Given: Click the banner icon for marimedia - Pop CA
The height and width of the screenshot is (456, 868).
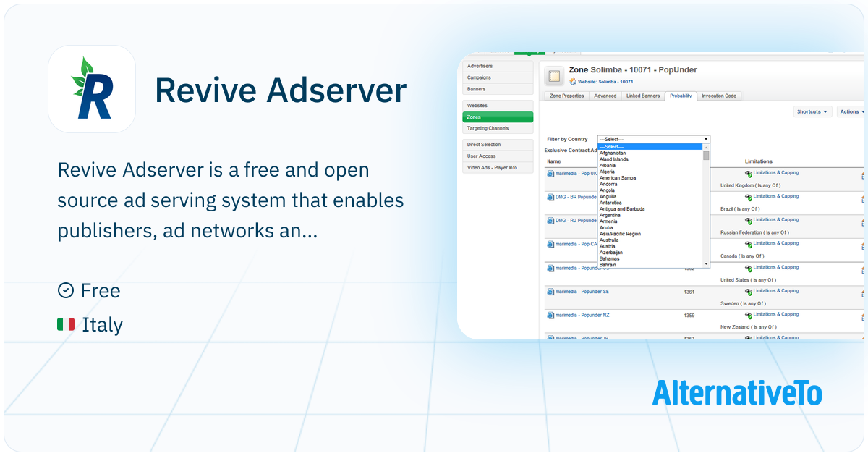Looking at the screenshot, I should click(550, 245).
